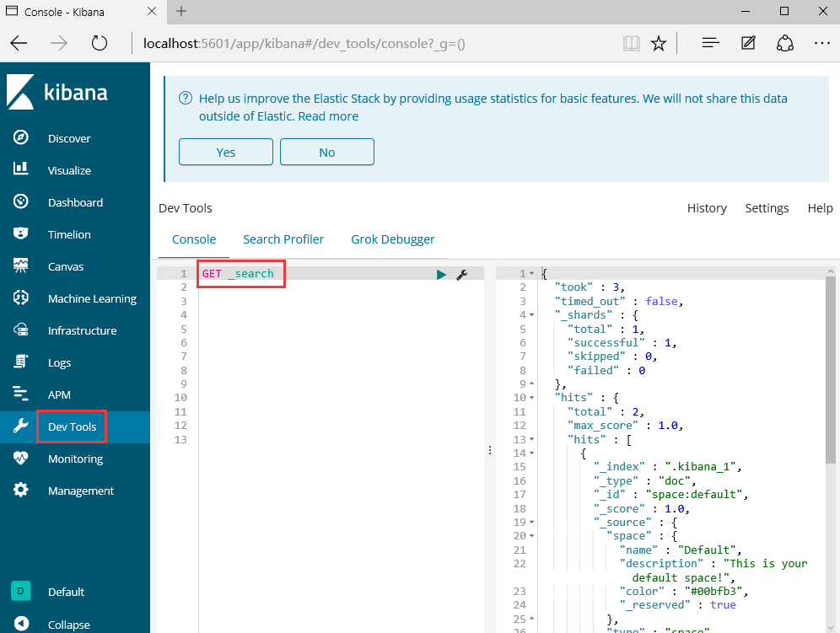The image size is (840, 633).
Task: Collapse hits array at line 13
Action: 532,439
